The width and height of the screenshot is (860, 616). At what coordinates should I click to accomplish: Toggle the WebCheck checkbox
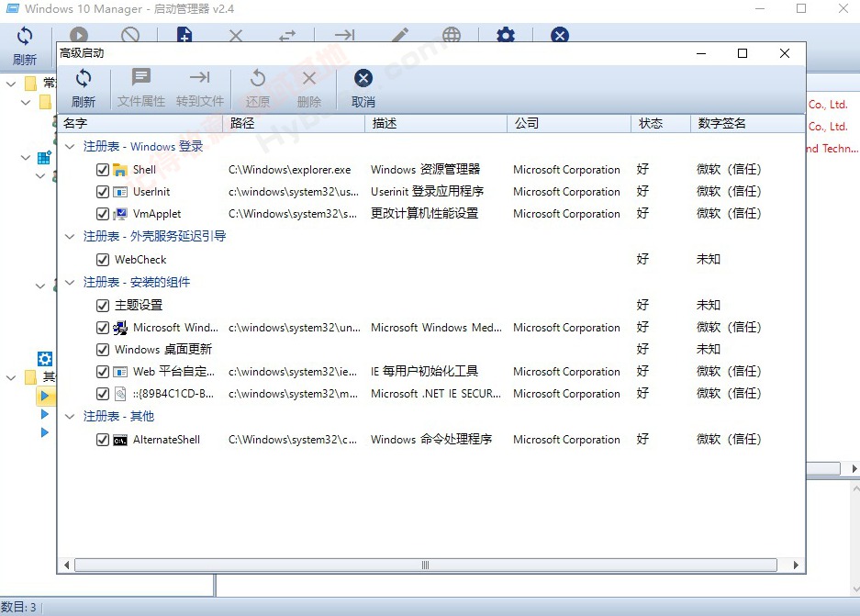pos(103,260)
